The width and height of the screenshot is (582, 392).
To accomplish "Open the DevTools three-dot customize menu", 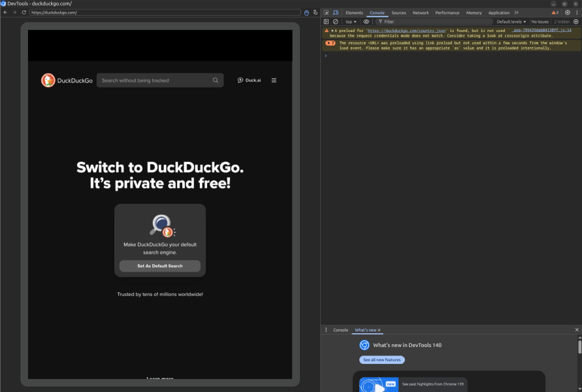I will 578,12.
